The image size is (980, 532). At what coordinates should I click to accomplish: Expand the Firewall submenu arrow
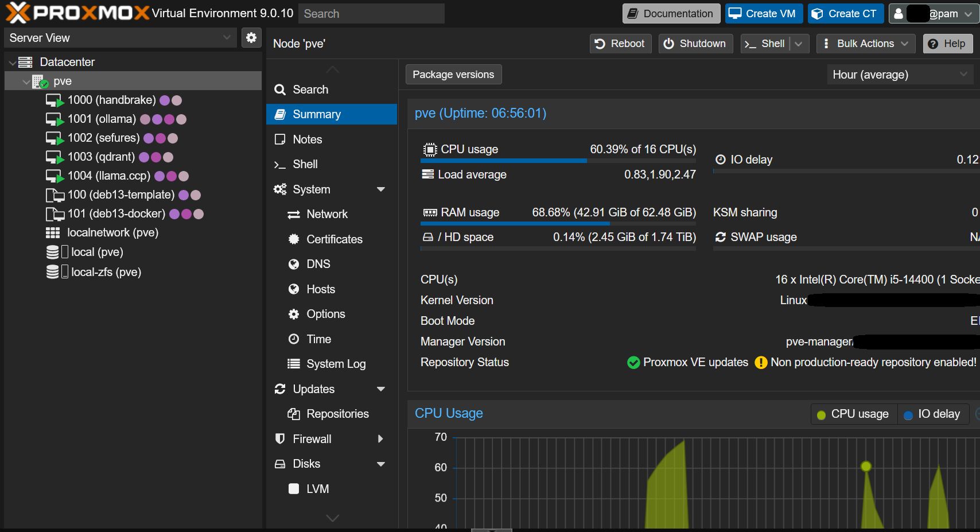pos(380,439)
